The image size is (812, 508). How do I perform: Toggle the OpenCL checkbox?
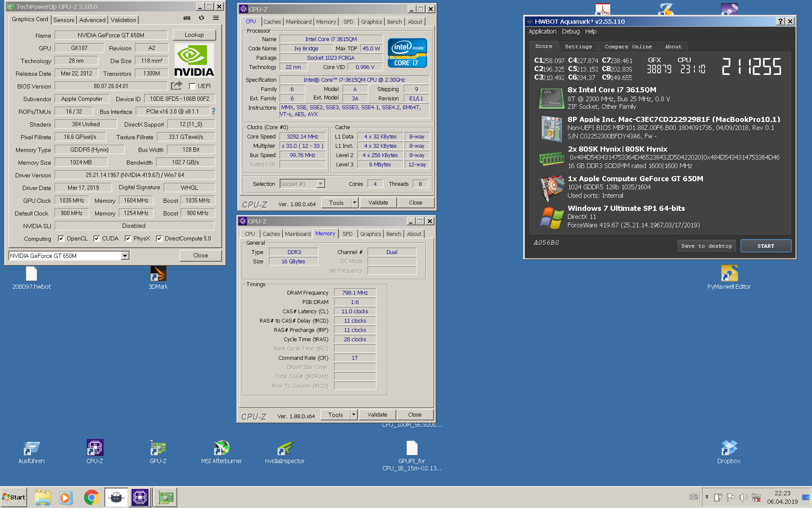(x=61, y=238)
